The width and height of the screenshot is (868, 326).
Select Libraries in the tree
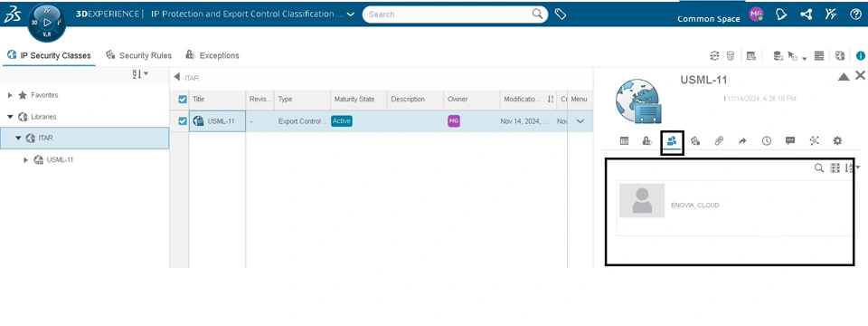coord(43,117)
